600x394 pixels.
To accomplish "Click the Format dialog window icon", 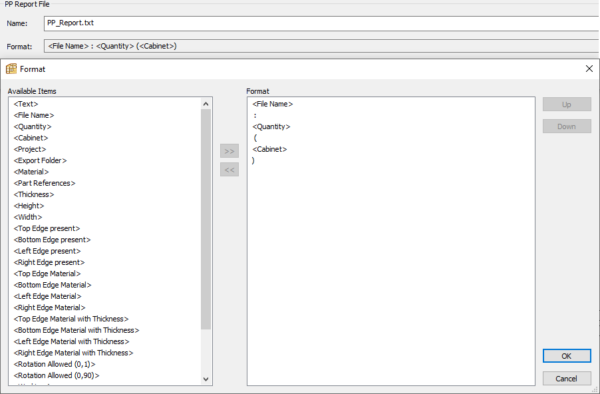I will point(11,69).
